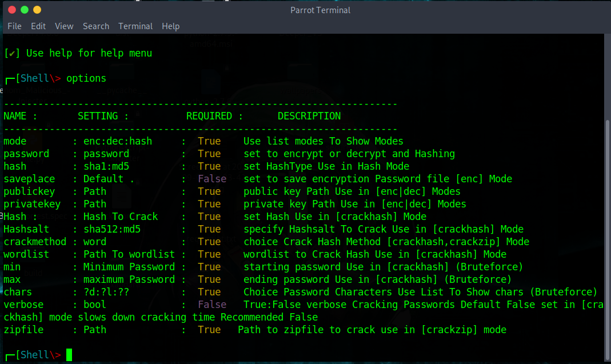Click the 'REQUIRED :' column header
Image resolution: width=611 pixels, height=364 pixels.
pos(214,116)
